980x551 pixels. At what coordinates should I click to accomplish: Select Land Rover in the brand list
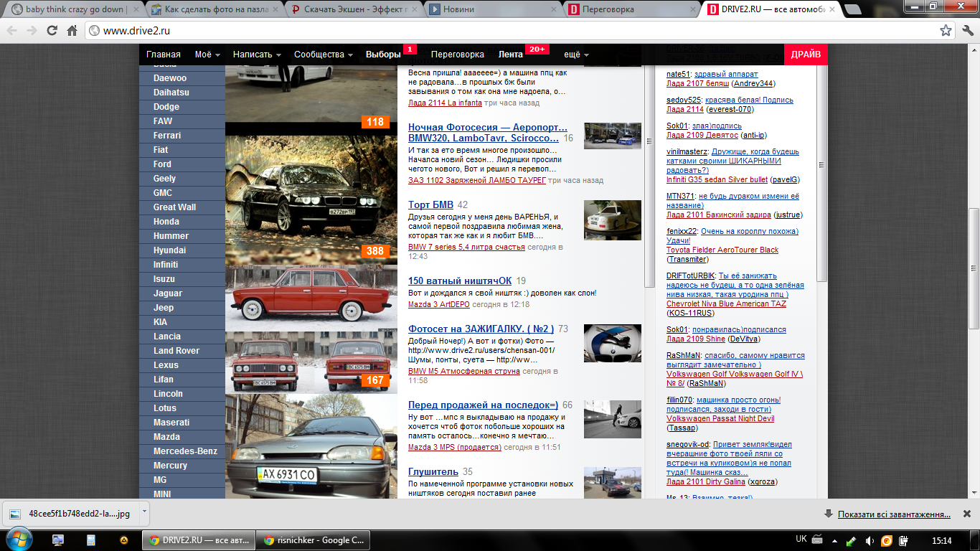click(182, 351)
